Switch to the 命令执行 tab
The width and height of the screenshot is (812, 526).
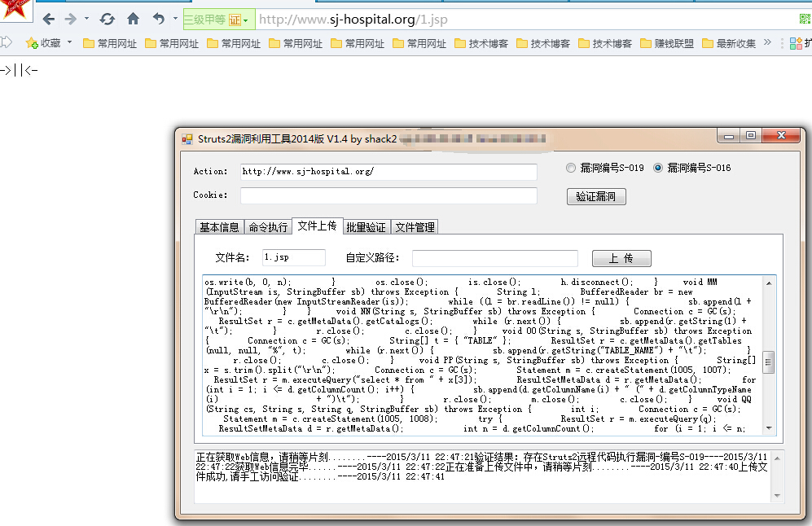click(x=268, y=226)
